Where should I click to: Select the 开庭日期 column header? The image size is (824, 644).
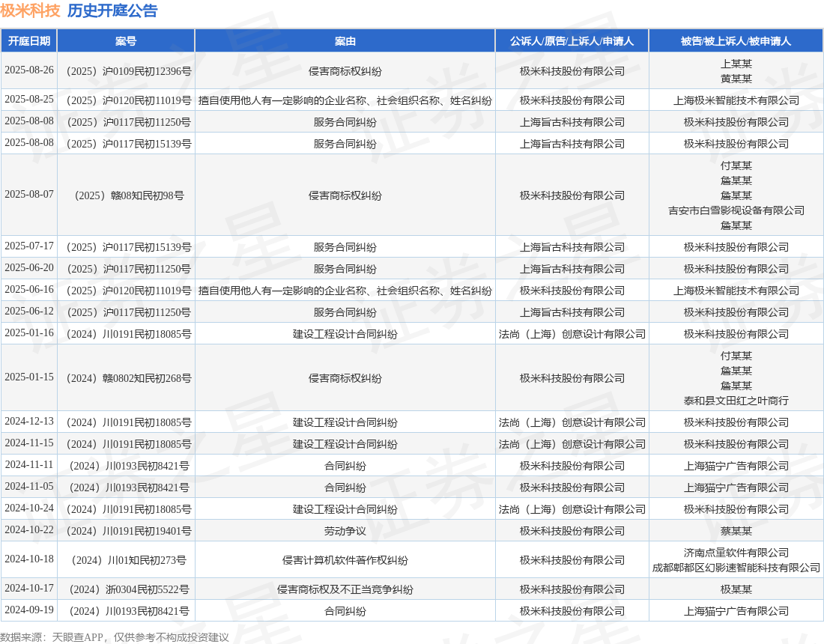tap(29, 41)
